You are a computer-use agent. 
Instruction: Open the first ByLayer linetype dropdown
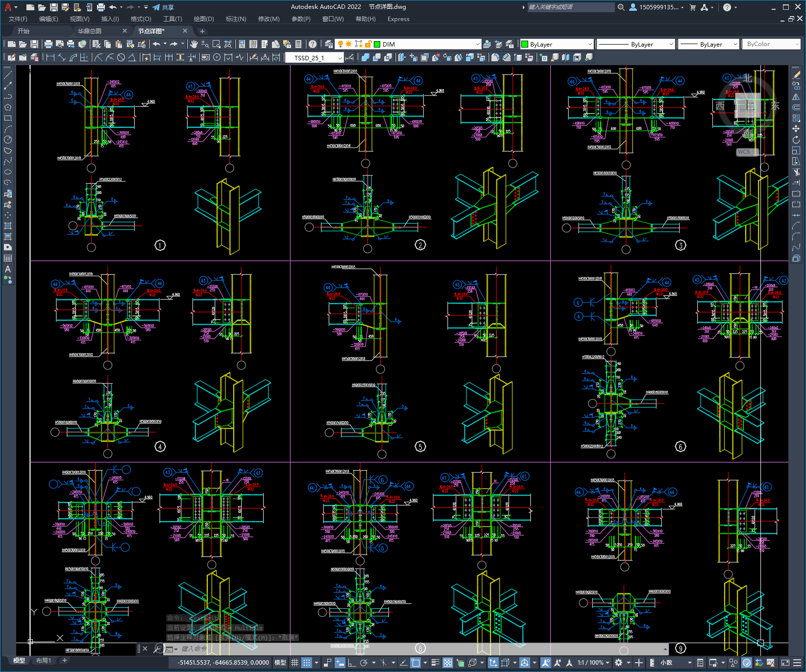(671, 44)
